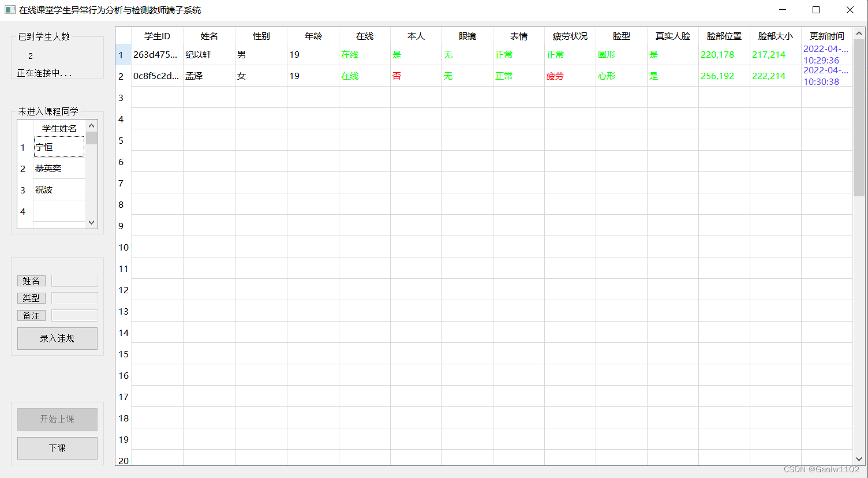Click the 学生姓名 column header

(59, 128)
